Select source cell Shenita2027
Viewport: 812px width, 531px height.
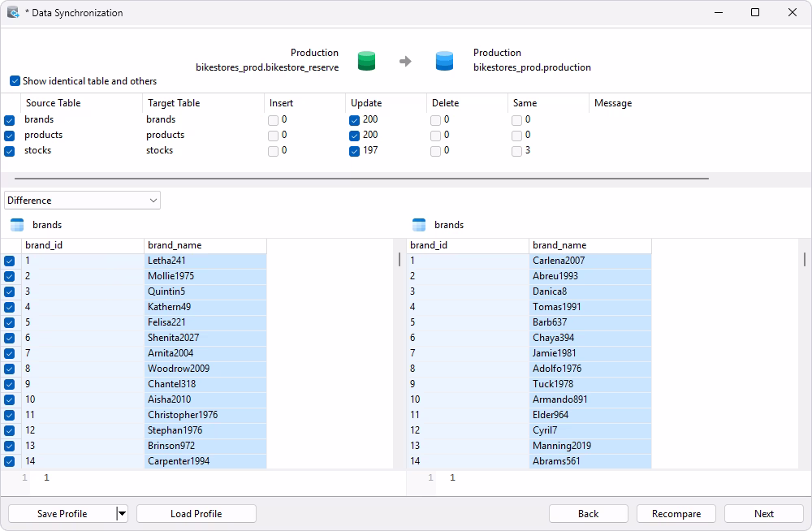[205, 338]
